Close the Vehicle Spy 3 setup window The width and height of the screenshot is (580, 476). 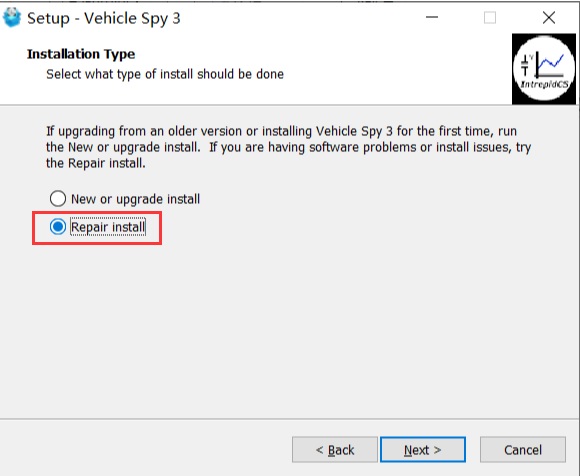(x=549, y=17)
